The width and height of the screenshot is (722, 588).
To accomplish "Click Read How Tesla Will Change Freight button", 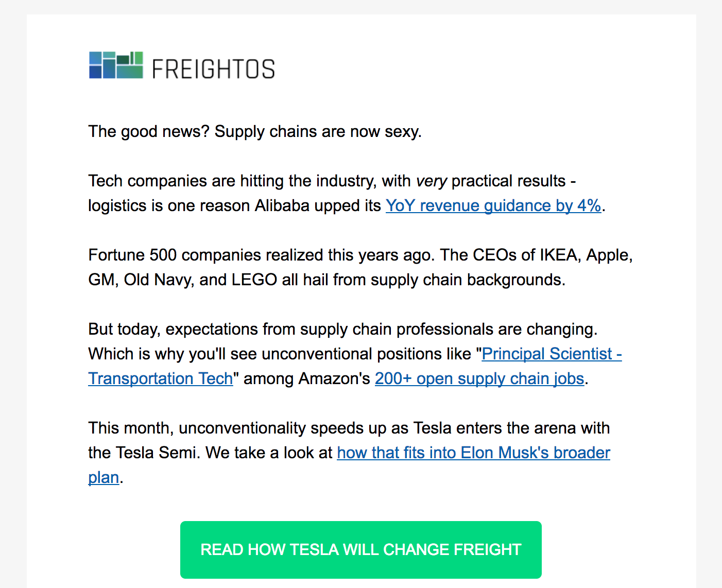I will click(360, 549).
